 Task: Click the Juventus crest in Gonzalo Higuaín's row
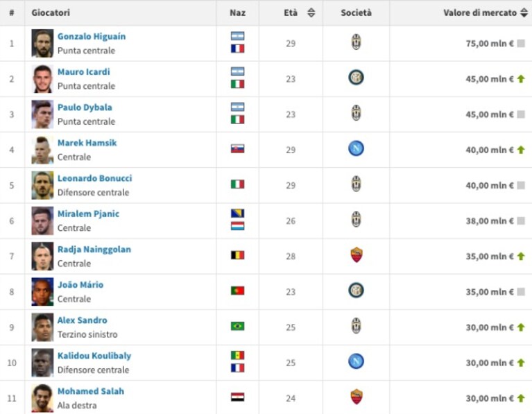(x=356, y=42)
